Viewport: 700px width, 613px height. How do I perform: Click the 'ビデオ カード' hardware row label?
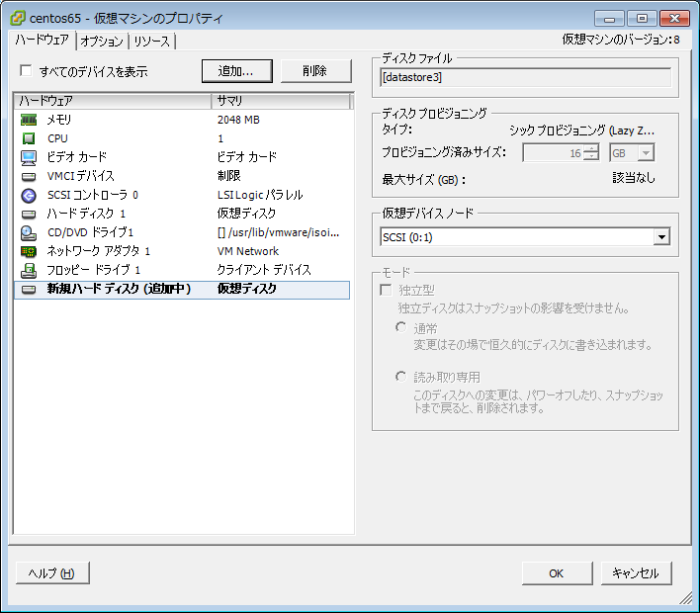coord(77,157)
